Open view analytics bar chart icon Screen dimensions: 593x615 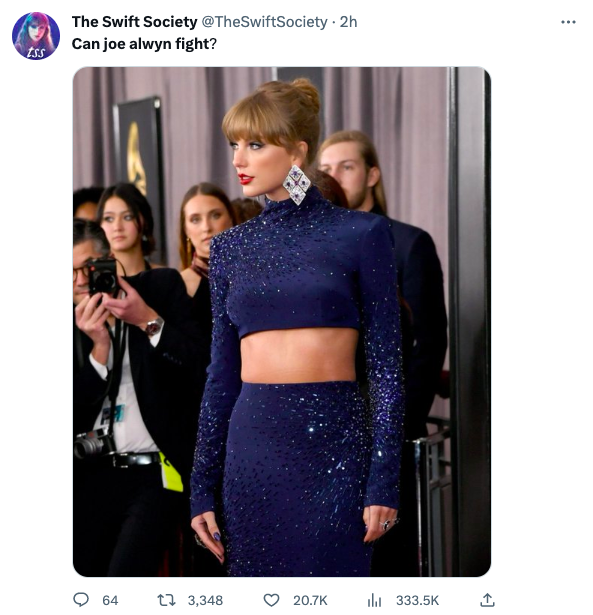pyautogui.click(x=374, y=600)
